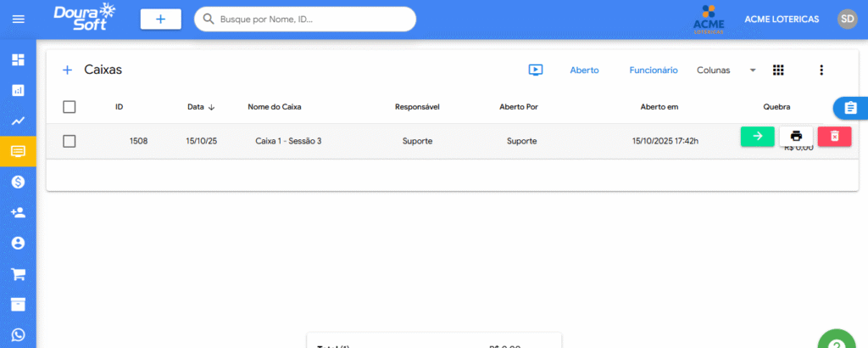This screenshot has height=348, width=868.
Task: Open the clipboard side tab icon
Action: point(850,108)
